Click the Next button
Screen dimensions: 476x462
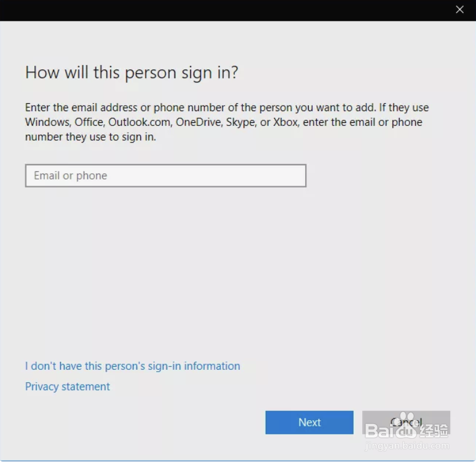pyautogui.click(x=309, y=422)
